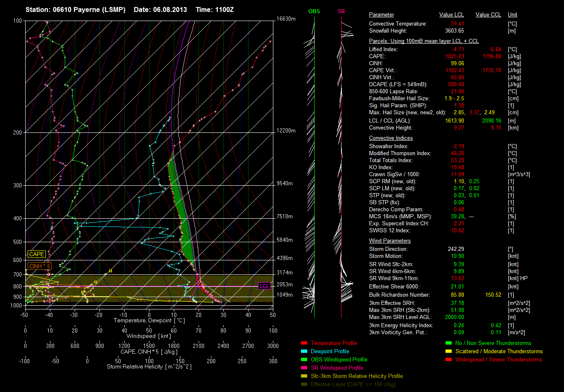Click the Effective Layer legend square
The height and width of the screenshot is (392, 564).
click(x=304, y=384)
